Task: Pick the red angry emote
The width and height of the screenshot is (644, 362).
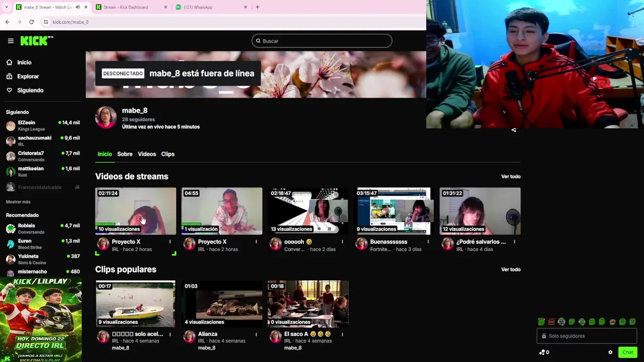Action: coord(551,322)
